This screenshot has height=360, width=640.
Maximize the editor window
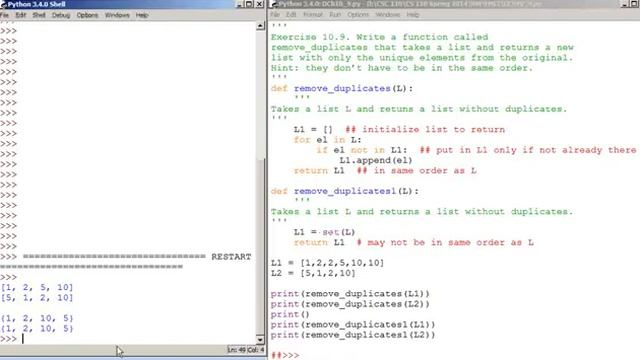pyautogui.click(x=635, y=4)
